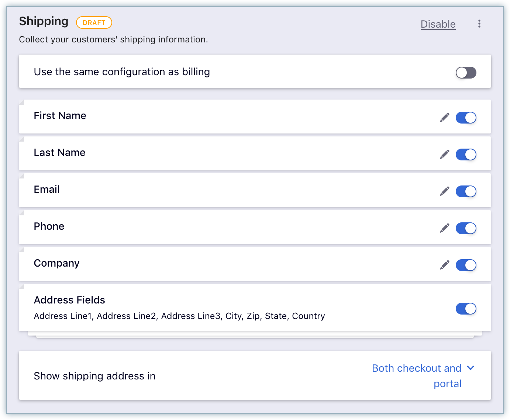Click the pencil icon for Last Name
The width and height of the screenshot is (510, 420).
click(445, 155)
